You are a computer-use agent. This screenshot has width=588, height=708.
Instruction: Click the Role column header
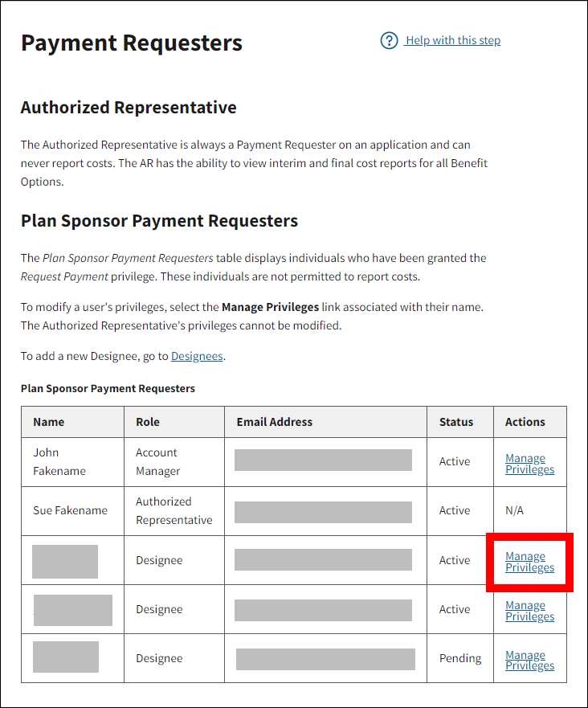tap(148, 422)
